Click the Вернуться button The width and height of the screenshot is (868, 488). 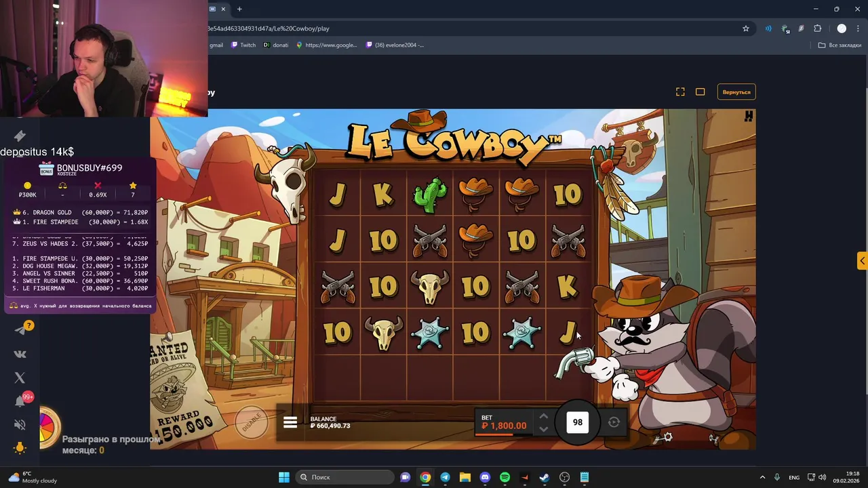click(736, 91)
